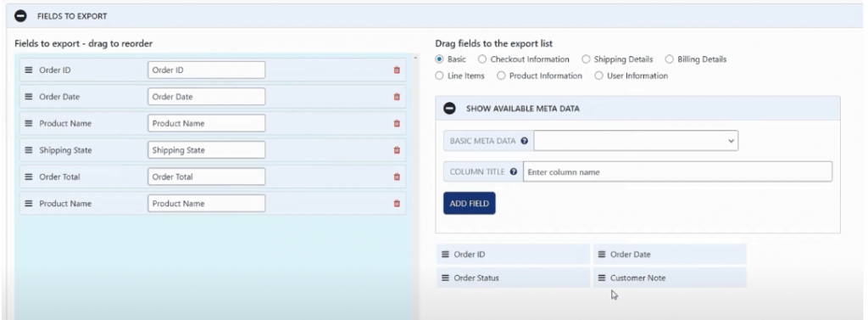Click the Basic Meta Data help icon
The height and width of the screenshot is (320, 868).
(x=524, y=141)
